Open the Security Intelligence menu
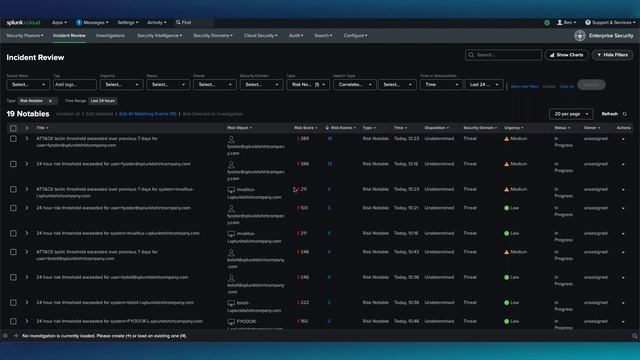This screenshot has width=640, height=360. pos(160,36)
